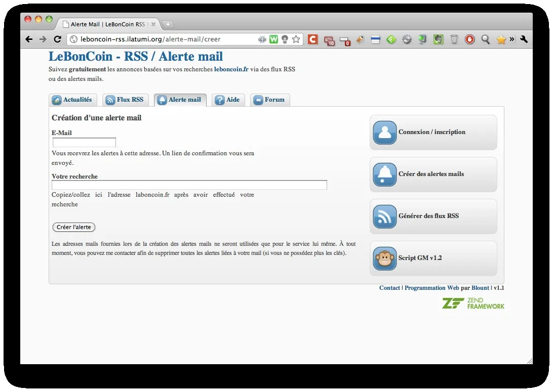This screenshot has height=392, width=553.
Task: Click the monkey icon beside Script GM
Action: click(x=384, y=258)
